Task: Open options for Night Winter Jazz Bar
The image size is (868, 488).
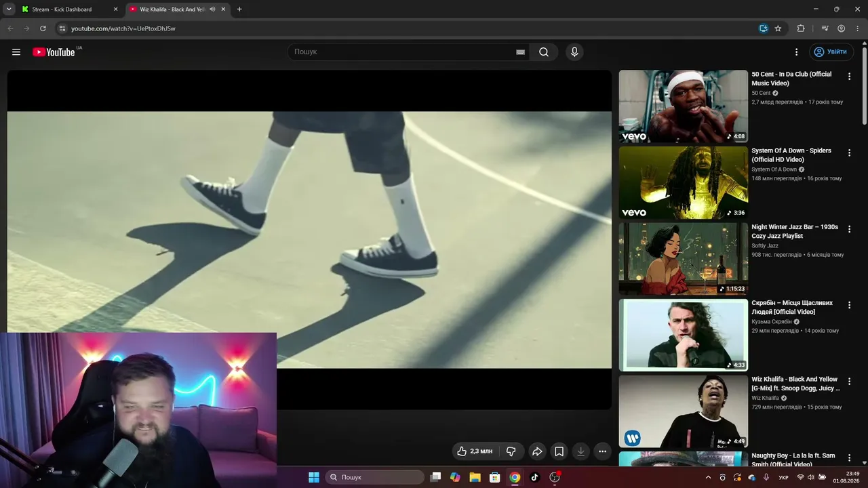Action: tap(849, 229)
